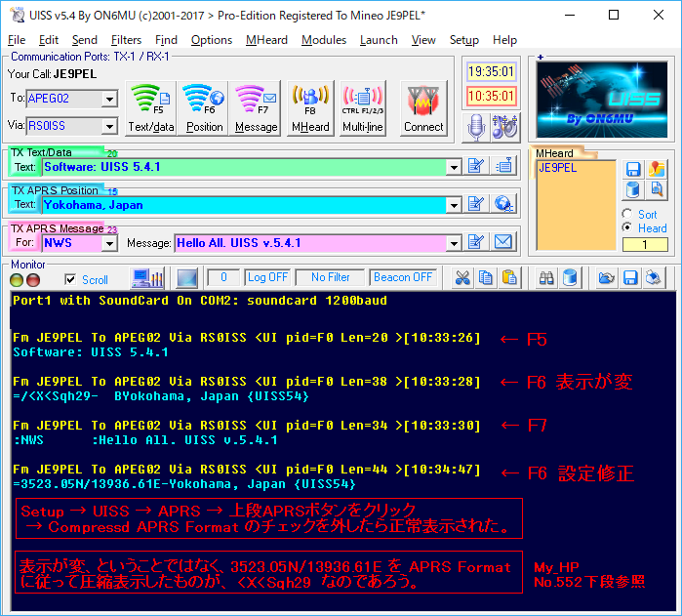Open the Send menu

coord(84,40)
